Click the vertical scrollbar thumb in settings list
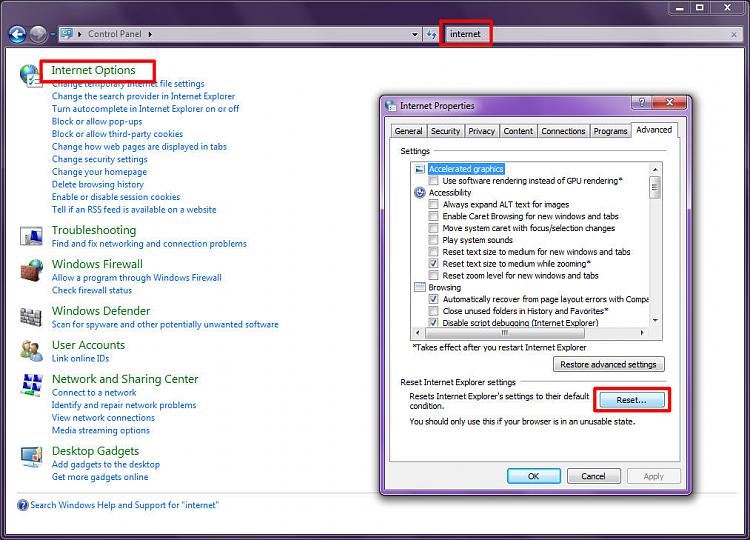Screen dimensions: 750x540 (655, 187)
